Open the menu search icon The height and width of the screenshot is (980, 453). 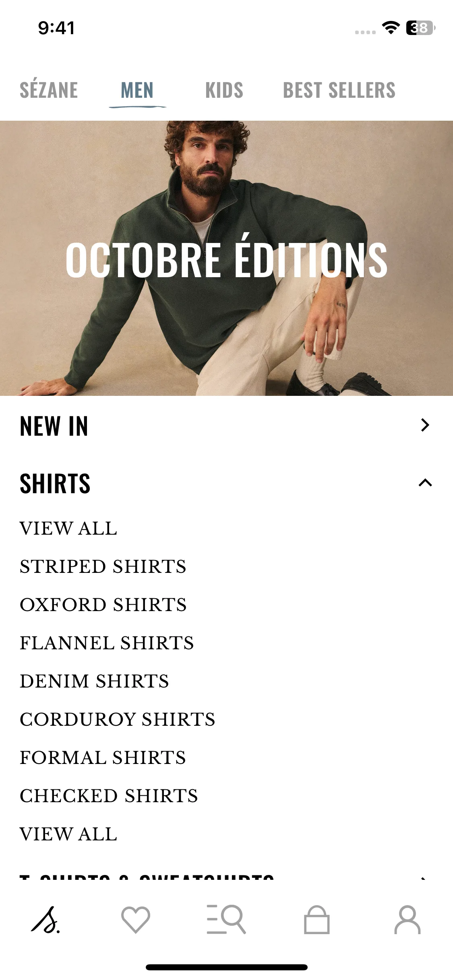[226, 920]
